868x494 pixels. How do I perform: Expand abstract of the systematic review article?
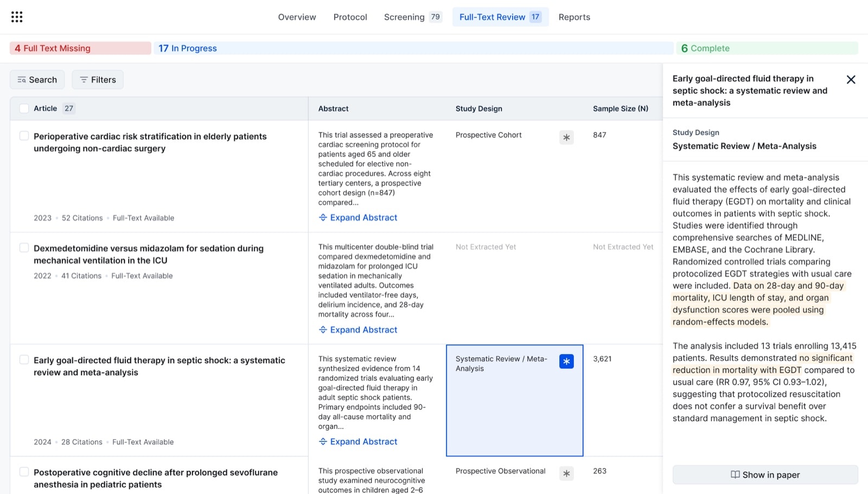point(358,441)
